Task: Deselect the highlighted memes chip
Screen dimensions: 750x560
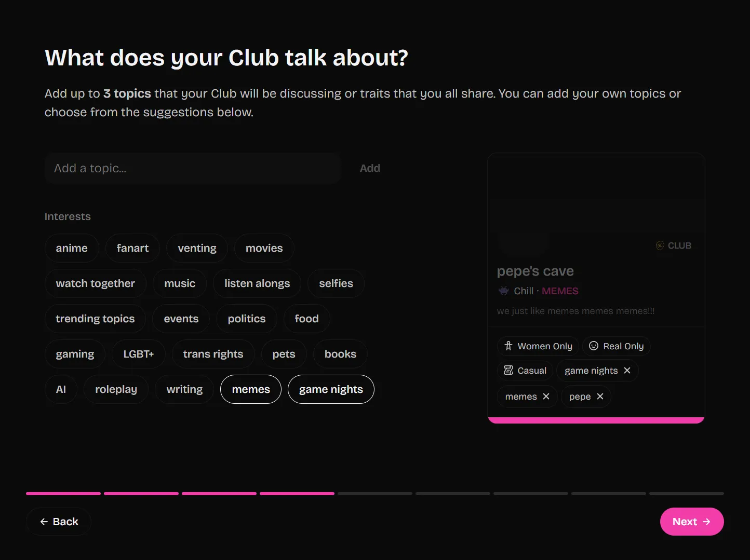Action: [251, 389]
